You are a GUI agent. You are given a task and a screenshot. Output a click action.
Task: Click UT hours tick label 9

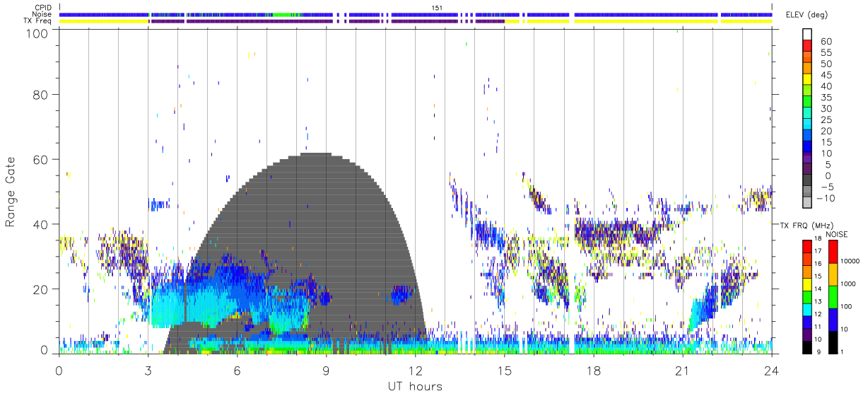[326, 371]
